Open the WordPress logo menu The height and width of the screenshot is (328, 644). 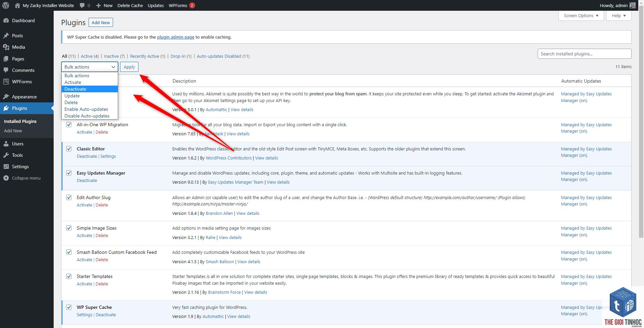6,5
